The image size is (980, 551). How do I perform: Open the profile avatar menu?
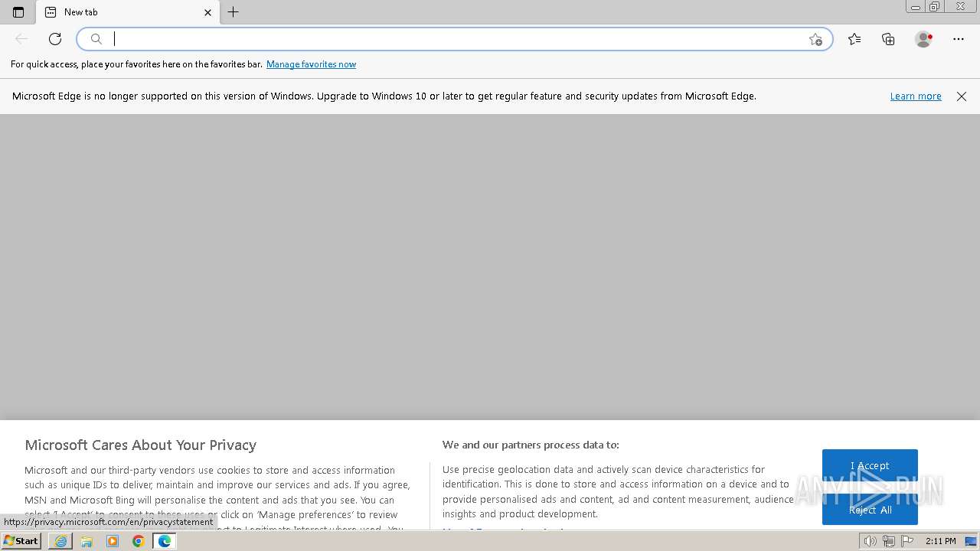tap(923, 39)
